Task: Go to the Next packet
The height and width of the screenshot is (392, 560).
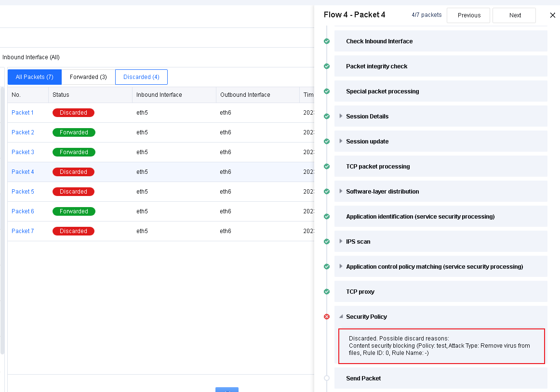Action: tap(515, 15)
